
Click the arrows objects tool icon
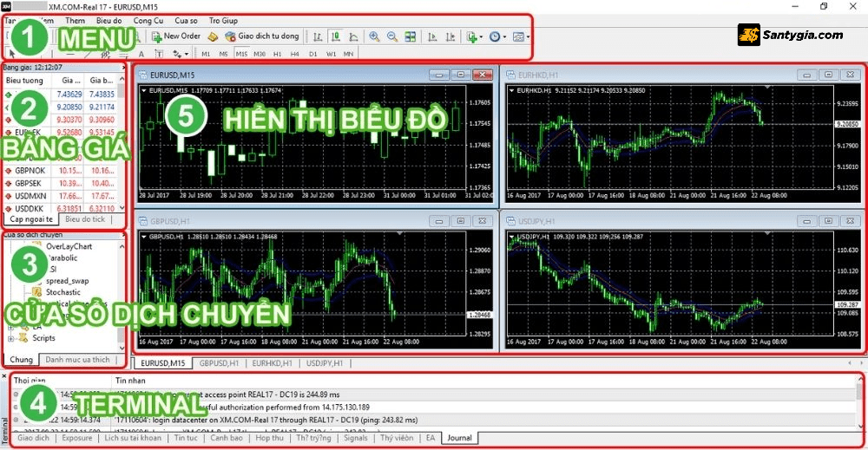coord(177,54)
